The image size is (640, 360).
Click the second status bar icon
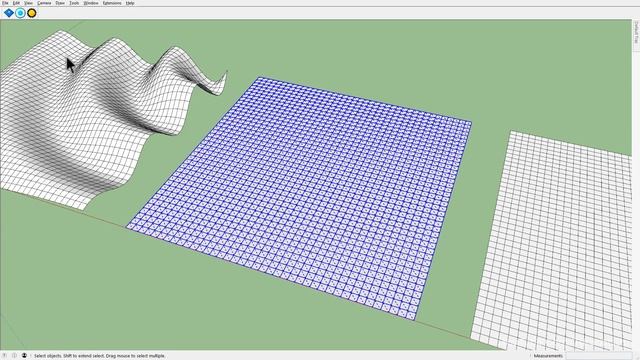pyautogui.click(x=14, y=356)
